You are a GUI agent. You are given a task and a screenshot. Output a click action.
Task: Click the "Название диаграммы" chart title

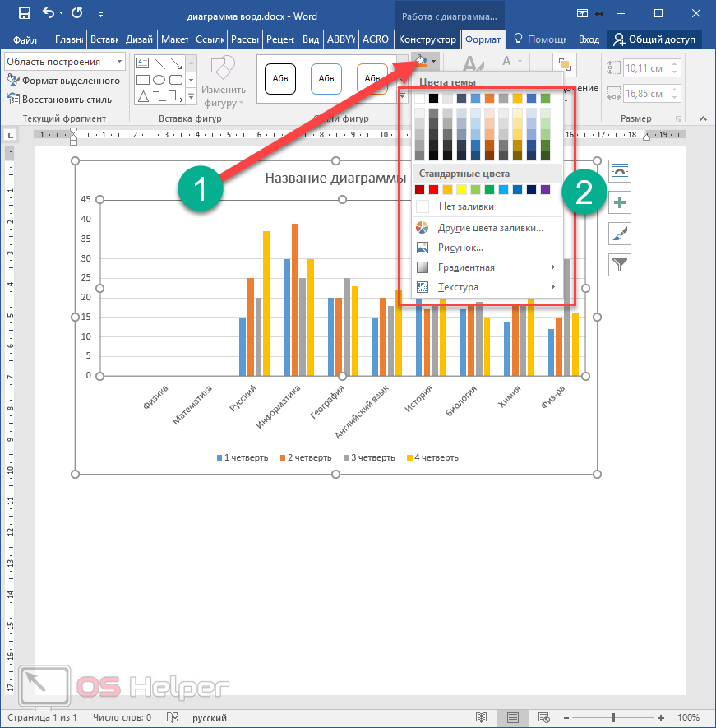pos(335,179)
